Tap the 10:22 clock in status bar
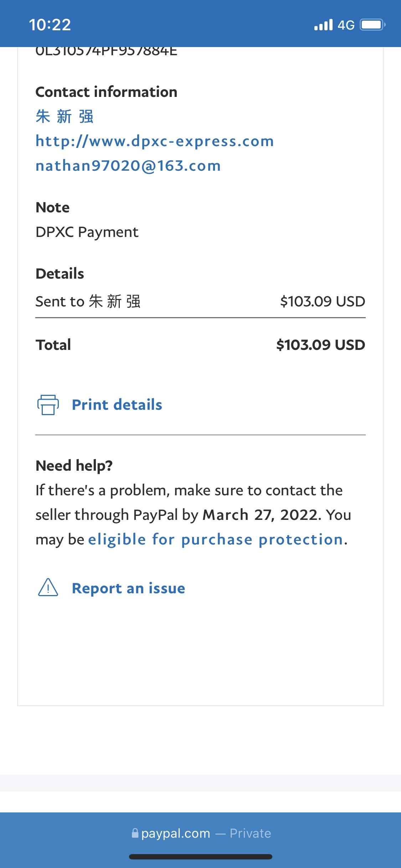 click(x=50, y=25)
